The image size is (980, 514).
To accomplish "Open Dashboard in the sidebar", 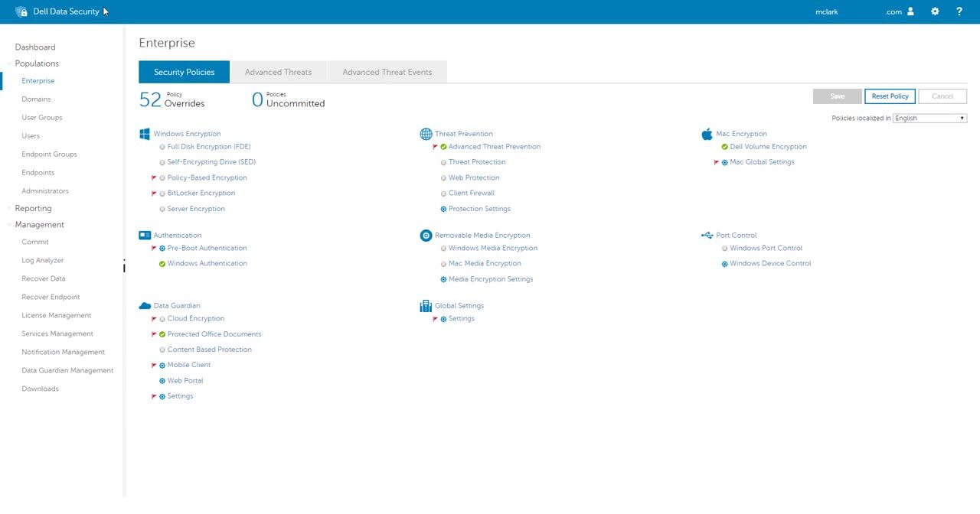I will (x=35, y=47).
